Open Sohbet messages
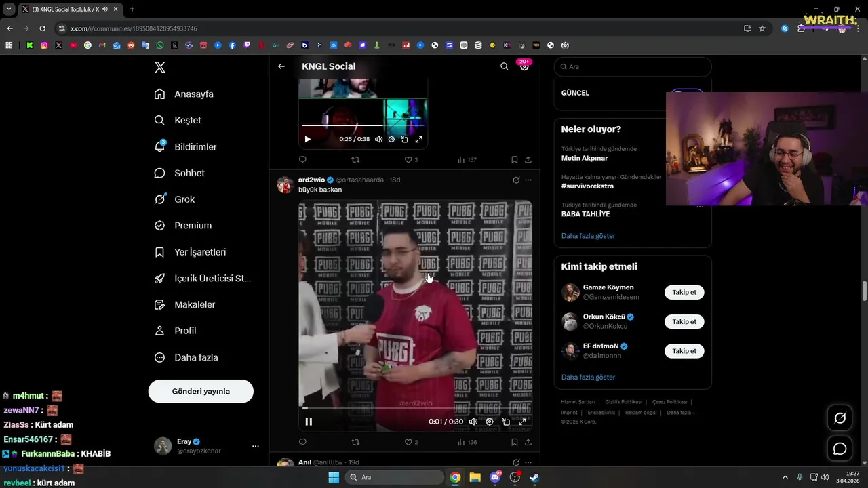The image size is (868, 488). tap(179, 173)
